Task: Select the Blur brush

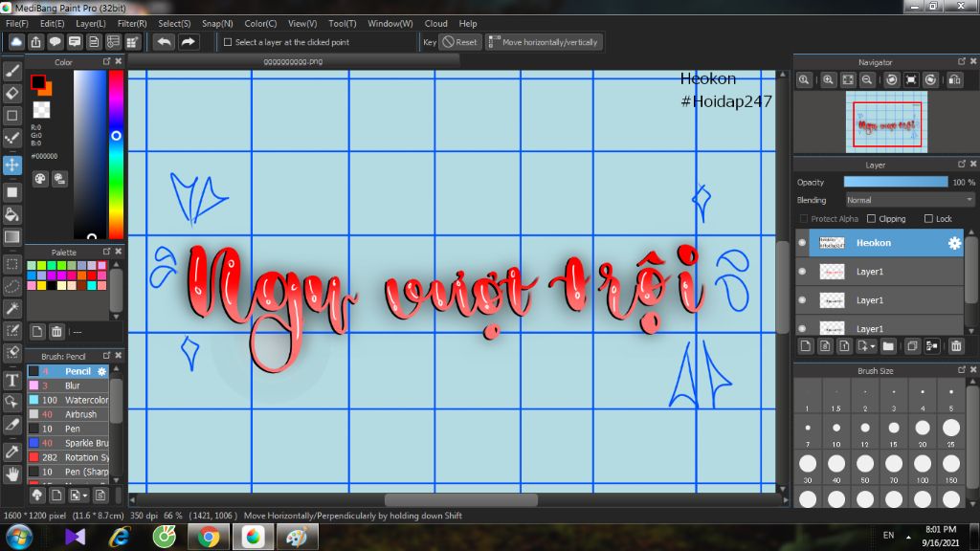Action: 68,386
